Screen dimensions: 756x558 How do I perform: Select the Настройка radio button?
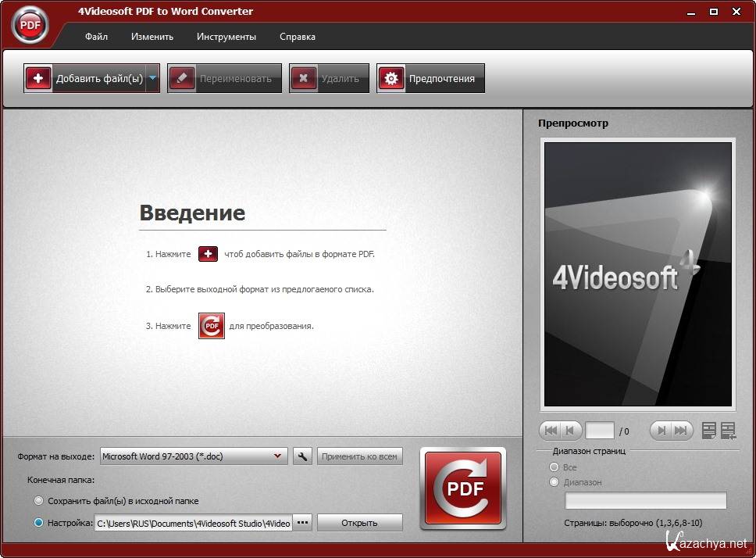tap(38, 522)
